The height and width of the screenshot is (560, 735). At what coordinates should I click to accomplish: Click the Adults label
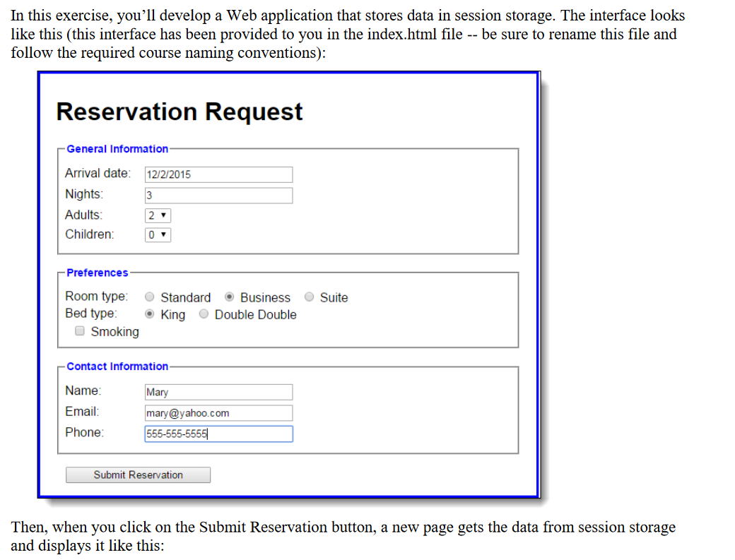click(x=83, y=215)
